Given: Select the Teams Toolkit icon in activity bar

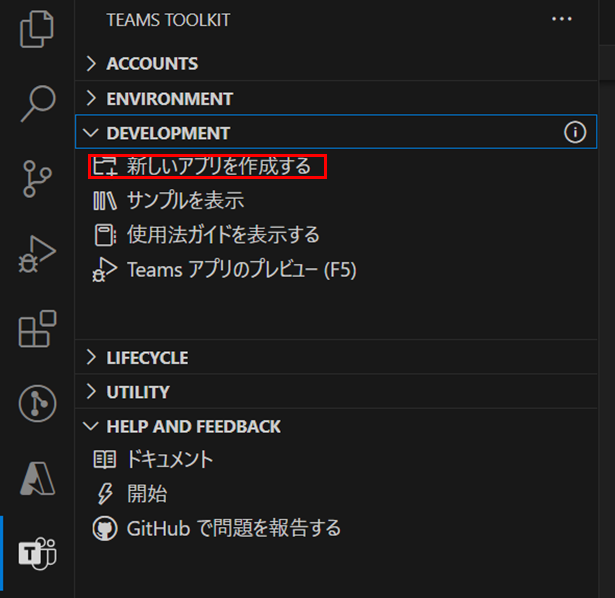Looking at the screenshot, I should pyautogui.click(x=37, y=553).
